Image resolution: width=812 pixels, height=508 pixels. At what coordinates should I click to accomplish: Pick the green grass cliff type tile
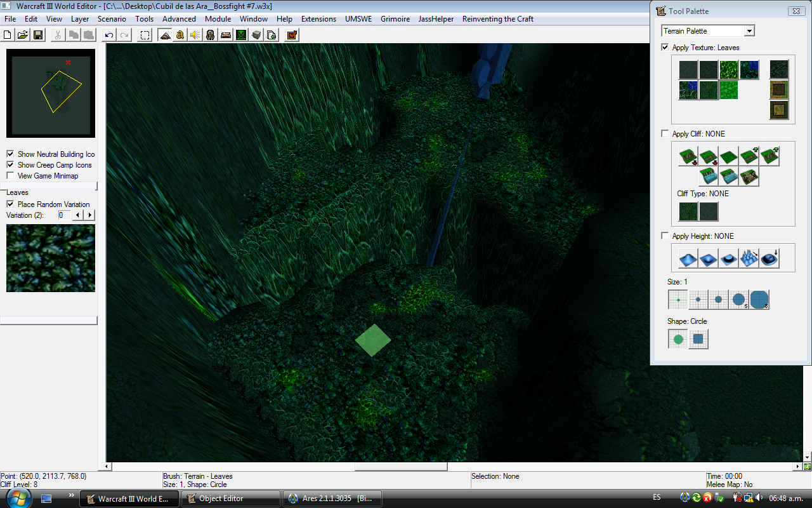pos(688,211)
